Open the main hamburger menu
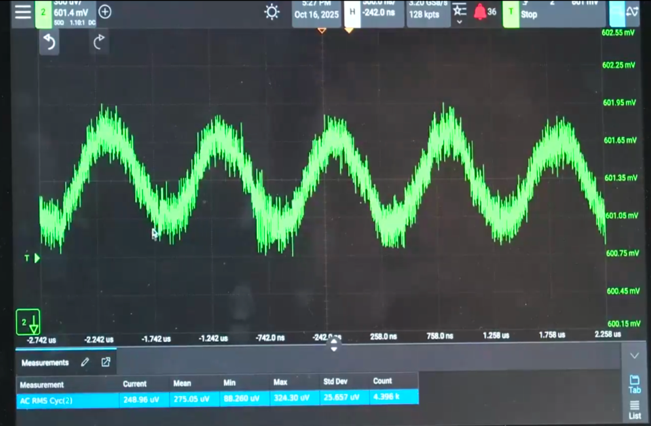Viewport: 651px width, 426px height. (x=22, y=12)
